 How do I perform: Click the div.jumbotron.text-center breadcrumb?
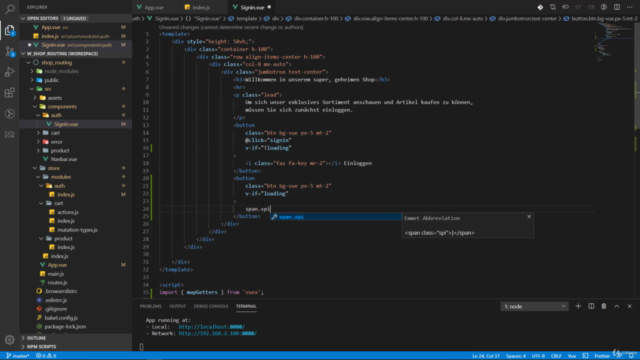coord(528,18)
